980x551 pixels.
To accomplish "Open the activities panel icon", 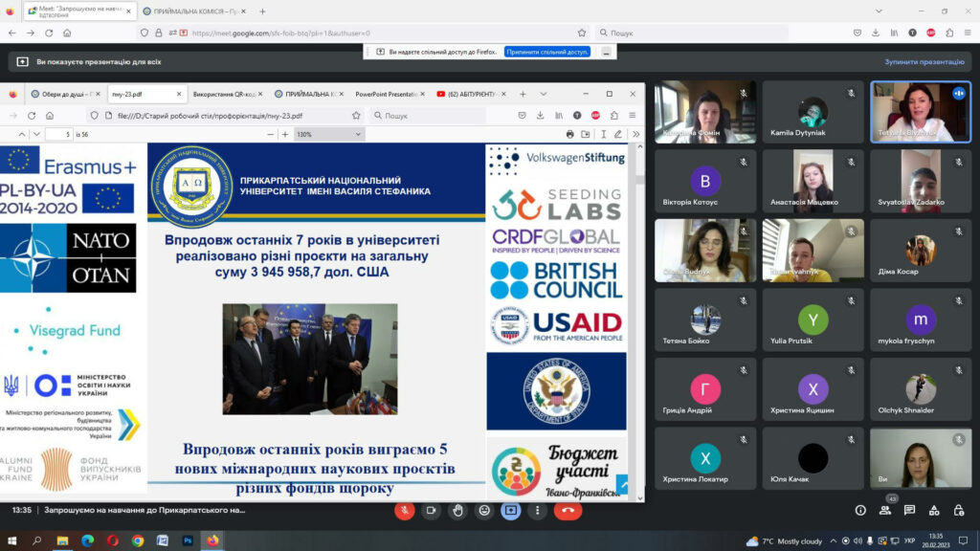I will (935, 511).
